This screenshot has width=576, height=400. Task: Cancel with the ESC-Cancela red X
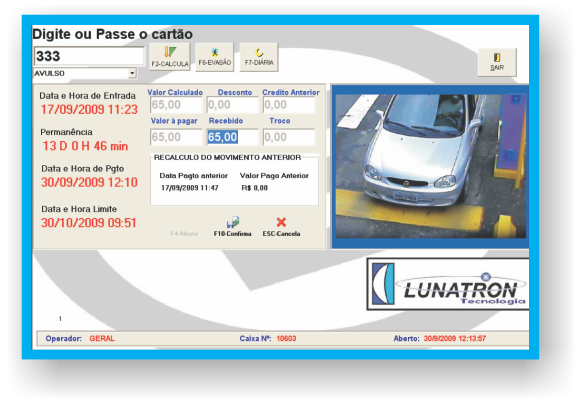[281, 227]
